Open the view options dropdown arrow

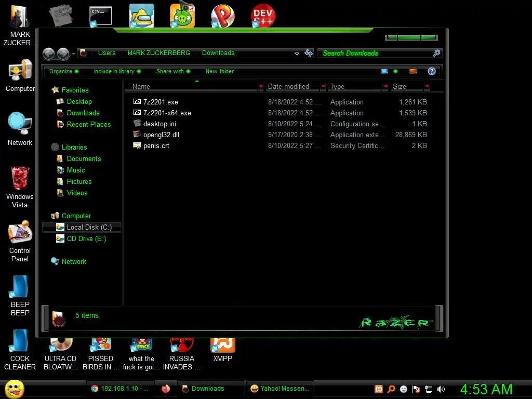tap(395, 71)
